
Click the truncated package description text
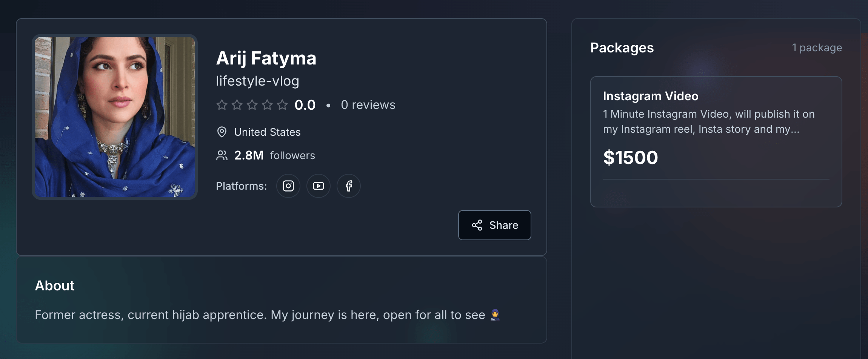click(x=708, y=121)
